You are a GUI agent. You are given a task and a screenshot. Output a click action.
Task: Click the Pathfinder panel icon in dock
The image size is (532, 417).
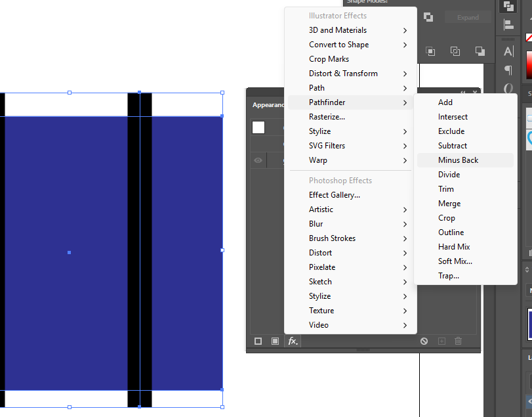tap(508, 7)
